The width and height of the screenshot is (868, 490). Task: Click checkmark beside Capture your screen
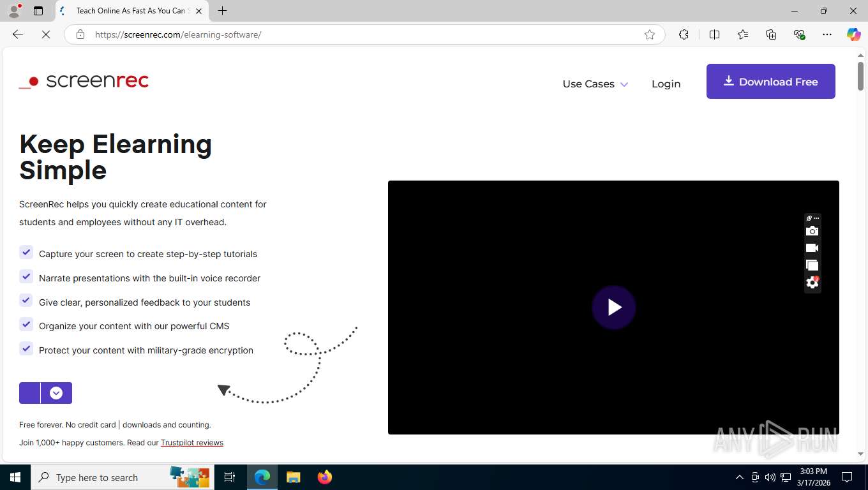(x=26, y=253)
